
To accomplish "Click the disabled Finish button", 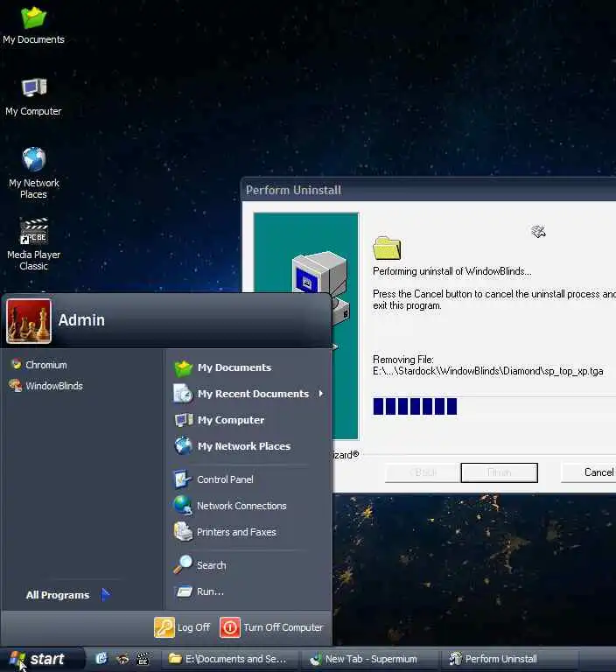I will tap(500, 472).
